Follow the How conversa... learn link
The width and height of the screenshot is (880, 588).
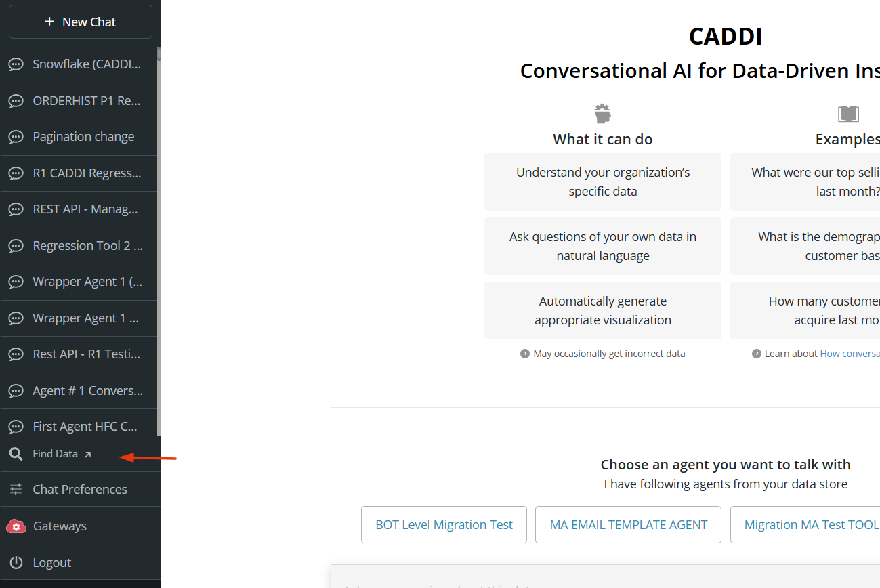(850, 354)
